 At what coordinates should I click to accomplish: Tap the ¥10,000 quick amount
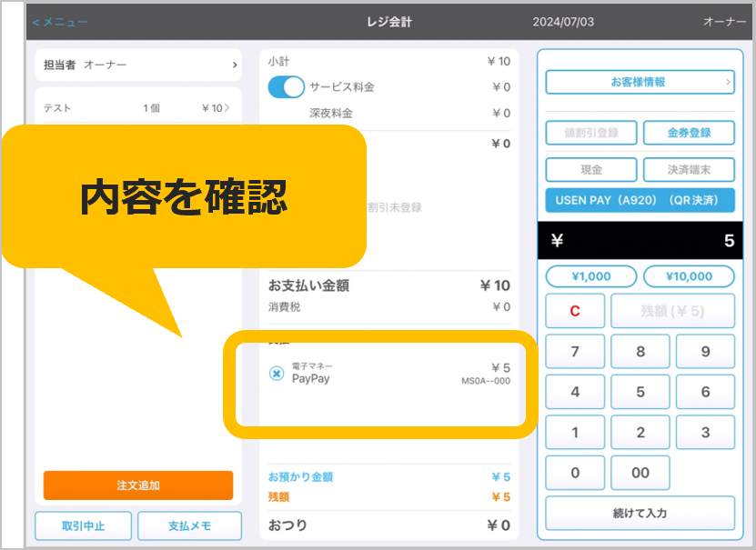(689, 276)
